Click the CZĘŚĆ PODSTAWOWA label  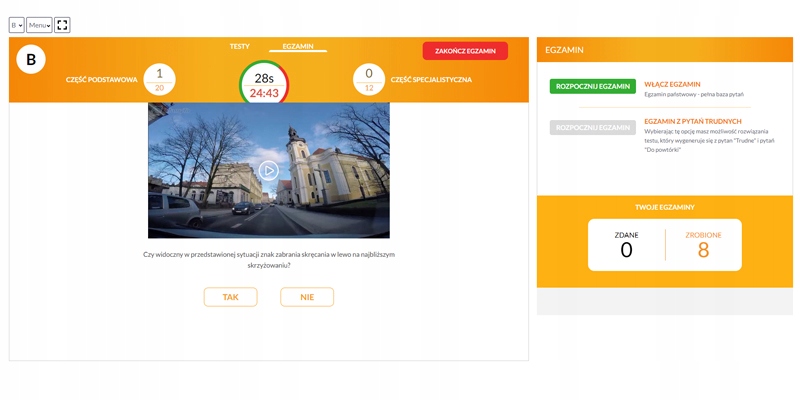pos(102,80)
